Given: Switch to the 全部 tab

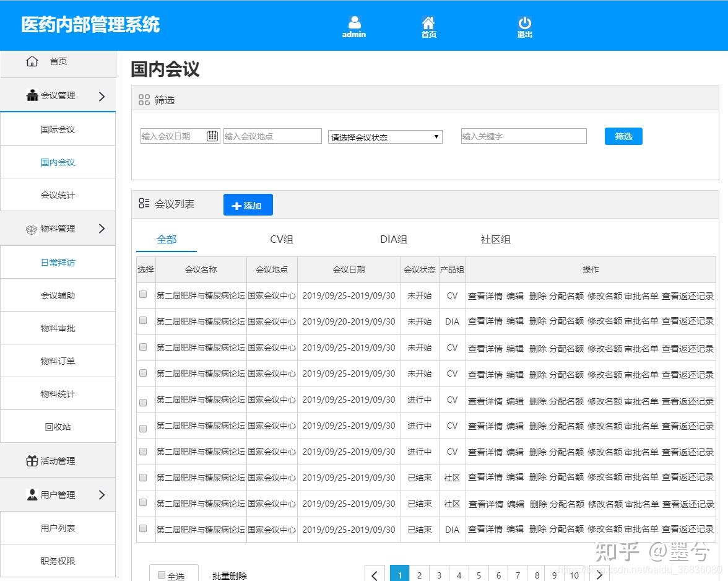Looking at the screenshot, I should coord(167,240).
